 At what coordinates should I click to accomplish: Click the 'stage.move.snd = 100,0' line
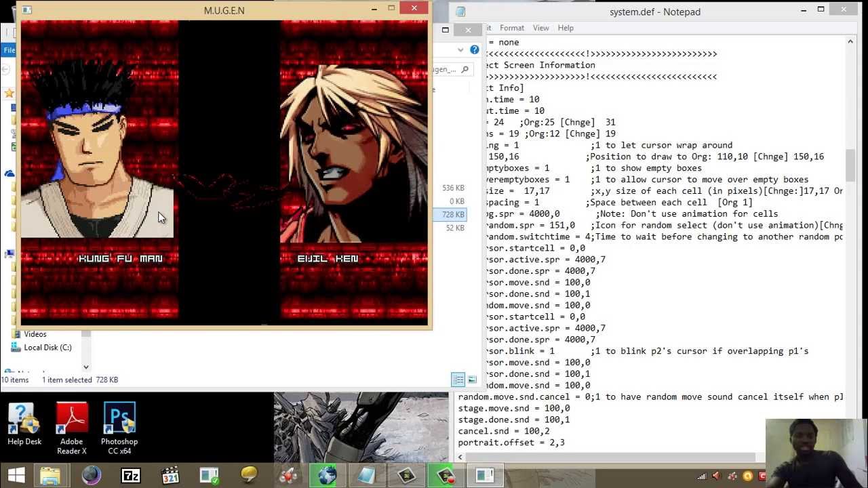tap(514, 408)
